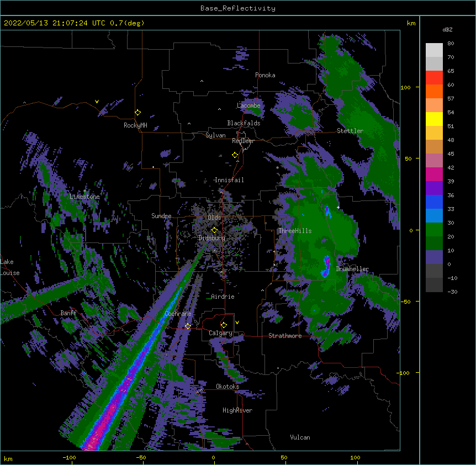Select the yellow marker below the Cochrane label
476x465 pixels.
188,326
